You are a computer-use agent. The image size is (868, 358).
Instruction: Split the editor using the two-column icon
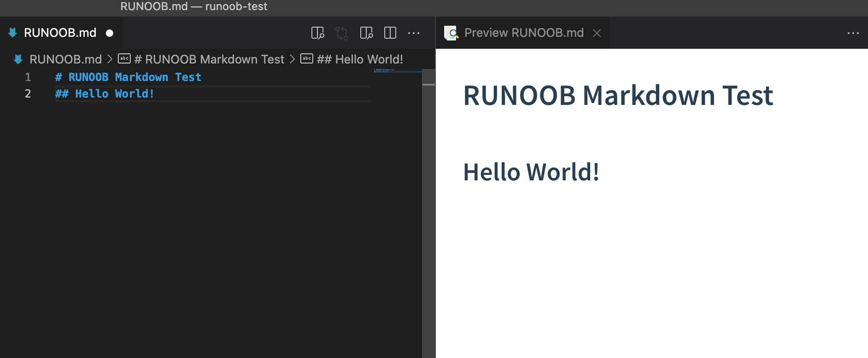point(390,33)
